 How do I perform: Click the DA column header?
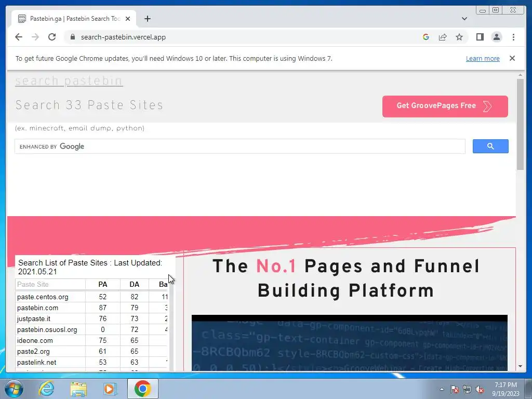(x=135, y=284)
